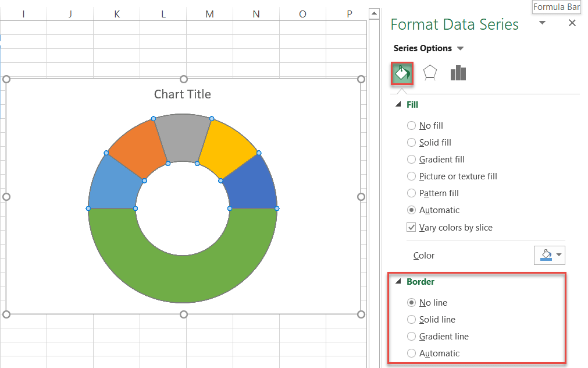Open the Effects pentagon icon
This screenshot has width=588, height=368.
pyautogui.click(x=429, y=72)
